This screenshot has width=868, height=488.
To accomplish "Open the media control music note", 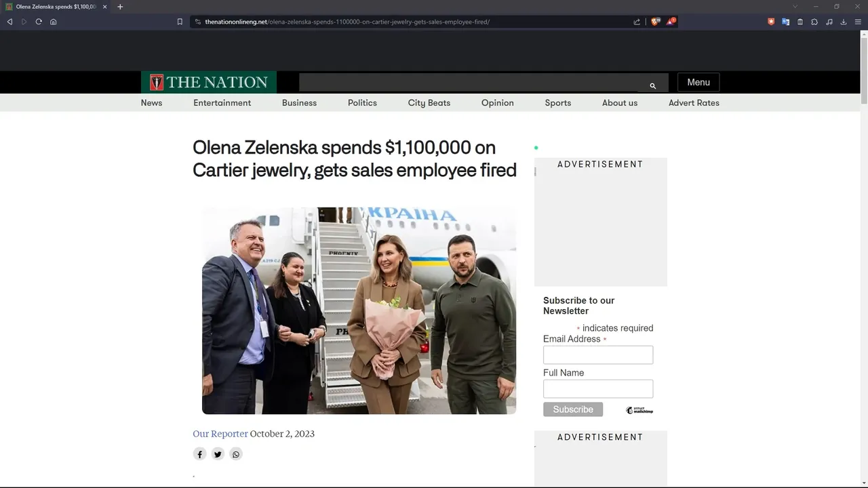I will [829, 22].
